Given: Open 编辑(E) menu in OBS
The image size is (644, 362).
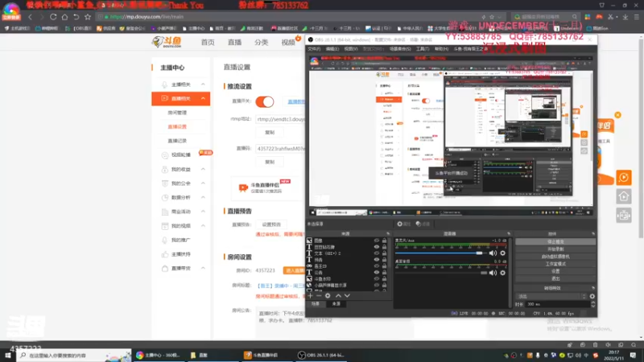Looking at the screenshot, I should point(332,49).
